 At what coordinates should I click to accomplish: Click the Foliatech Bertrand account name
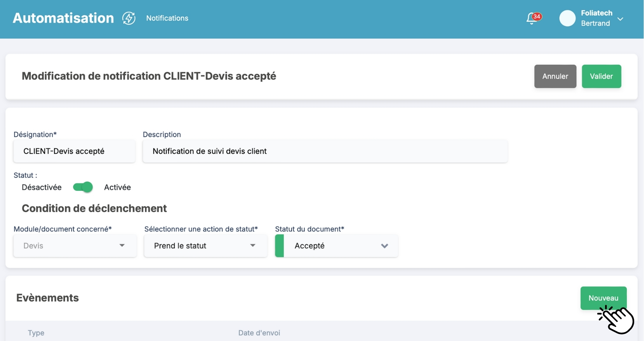596,18
